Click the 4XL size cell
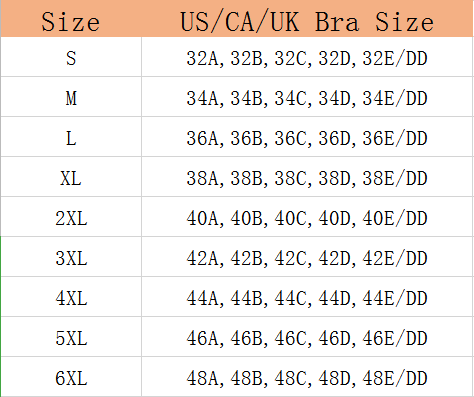The width and height of the screenshot is (474, 397). 71,297
